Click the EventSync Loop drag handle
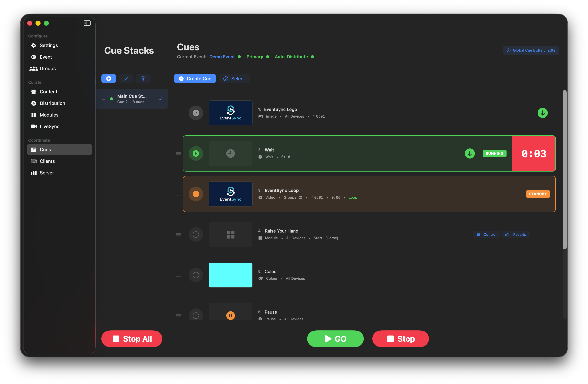The height and width of the screenshot is (384, 588). [x=178, y=194]
